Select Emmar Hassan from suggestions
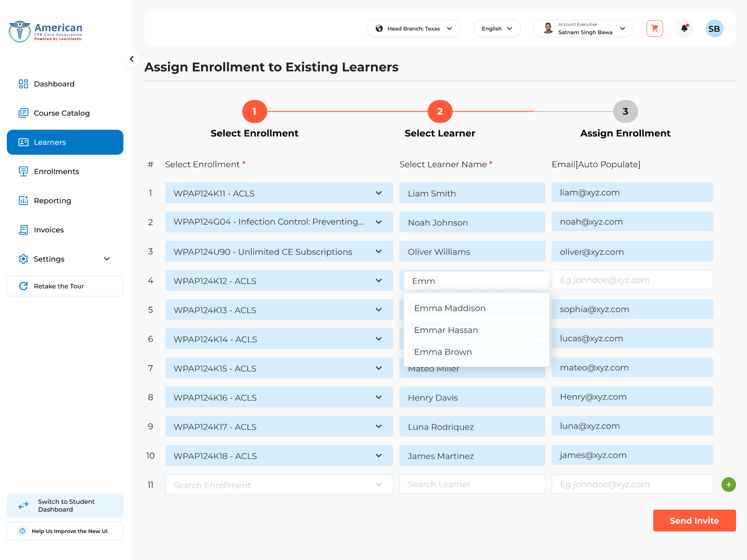This screenshot has height=560, width=747. 476,330
